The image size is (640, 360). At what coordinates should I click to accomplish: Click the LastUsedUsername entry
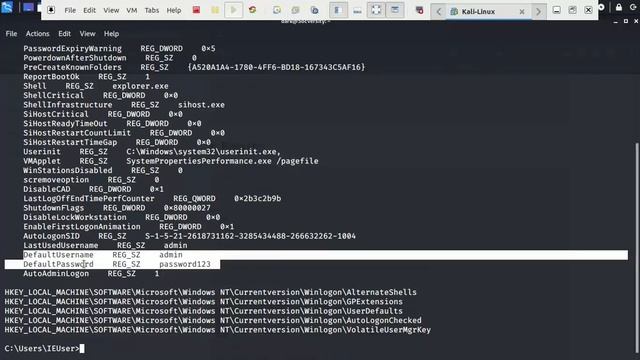pos(105,245)
